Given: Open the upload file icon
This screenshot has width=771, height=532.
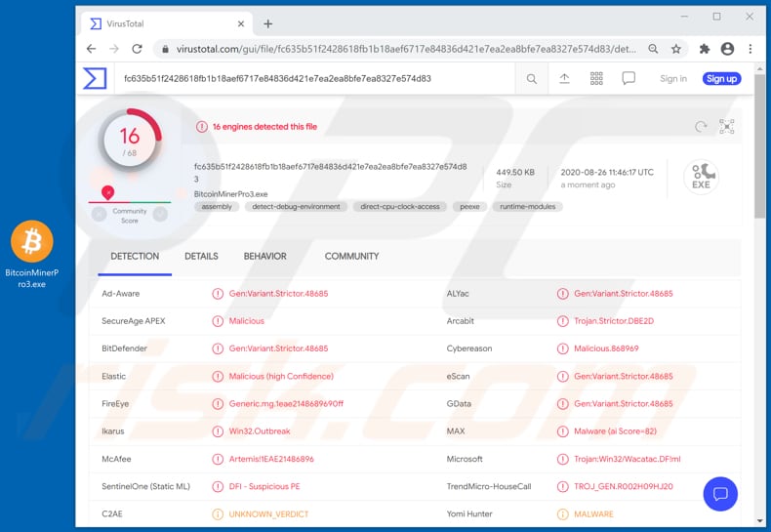Looking at the screenshot, I should point(564,79).
